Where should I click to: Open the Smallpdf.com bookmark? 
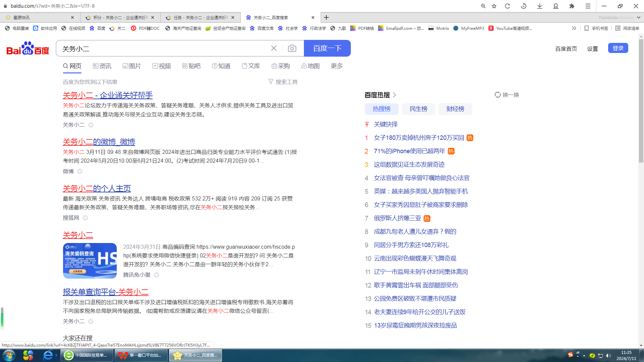(401, 28)
